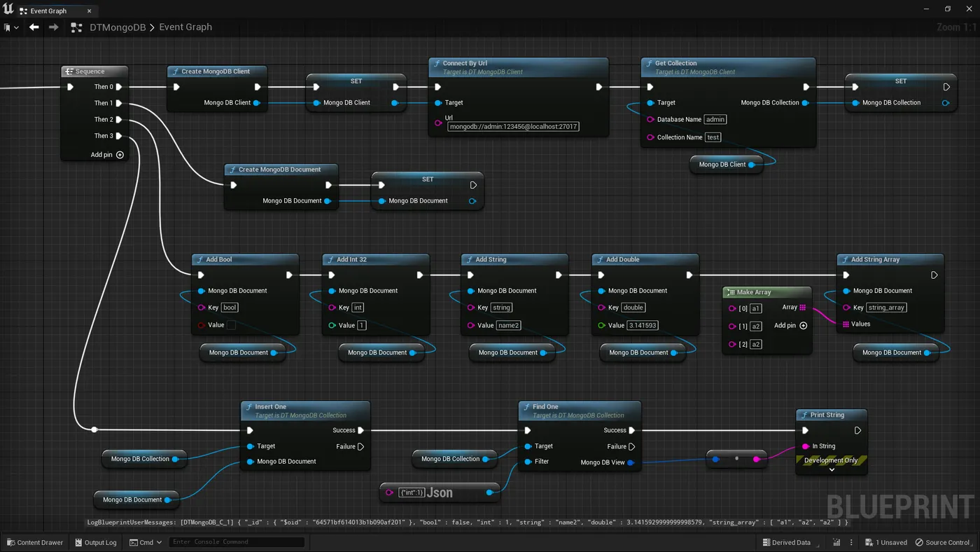
Task: Open the bookmarks dropdown in breadcrumb bar
Action: (x=12, y=27)
